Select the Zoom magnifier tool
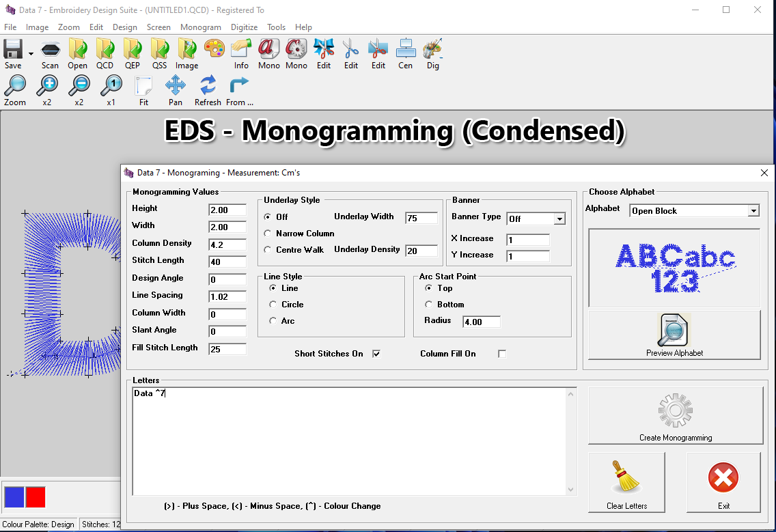The height and width of the screenshot is (532, 776). pyautogui.click(x=15, y=86)
